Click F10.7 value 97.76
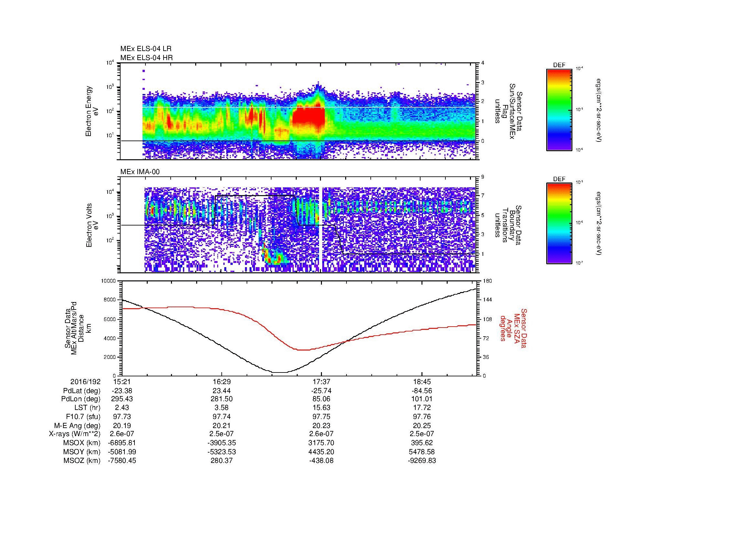This screenshot has height=534, width=756. 422,417
